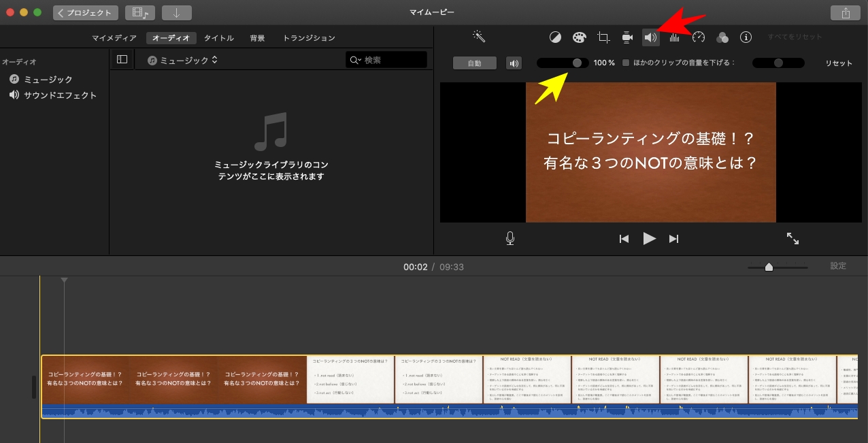Select the cropping tool

603,37
